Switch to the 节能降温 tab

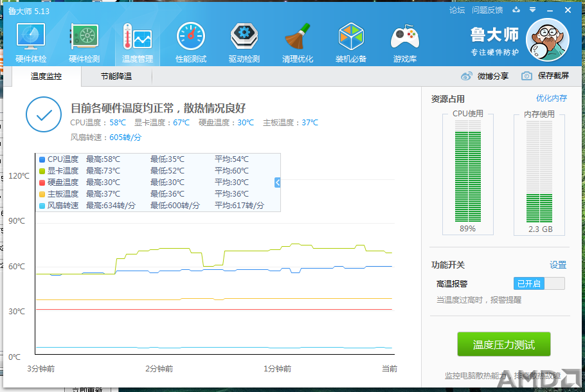116,76
